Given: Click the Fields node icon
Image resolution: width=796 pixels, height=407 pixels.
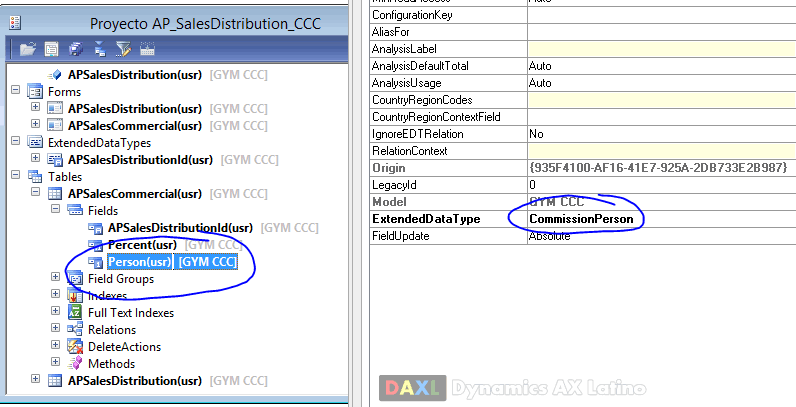Looking at the screenshot, I should click(75, 211).
